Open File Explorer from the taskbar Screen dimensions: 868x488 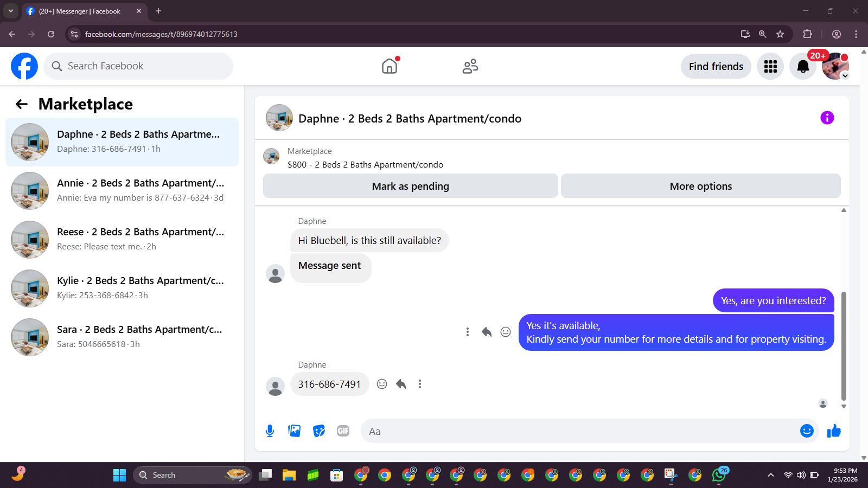[289, 475]
